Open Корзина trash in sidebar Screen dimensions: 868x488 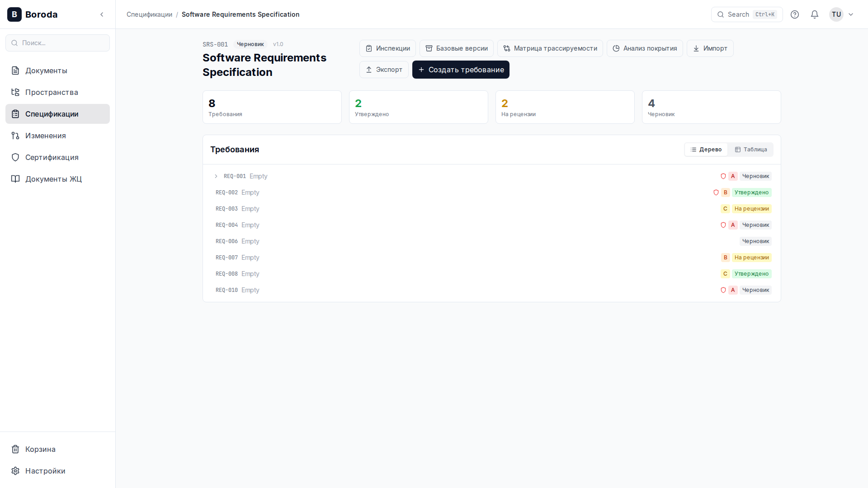point(40,449)
